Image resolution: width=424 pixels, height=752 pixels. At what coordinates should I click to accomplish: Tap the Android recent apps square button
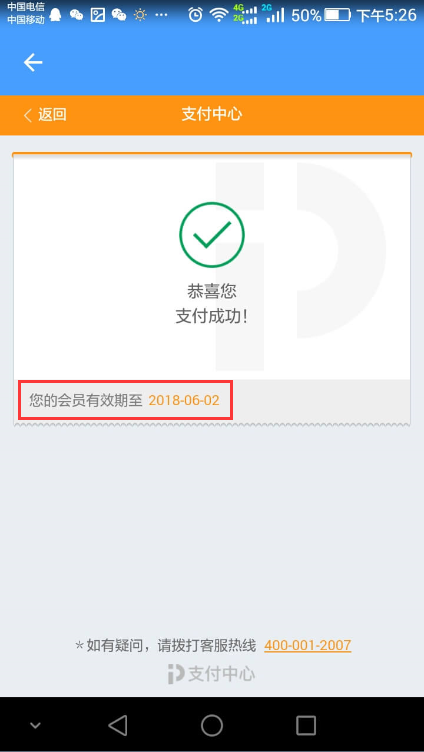[306, 725]
